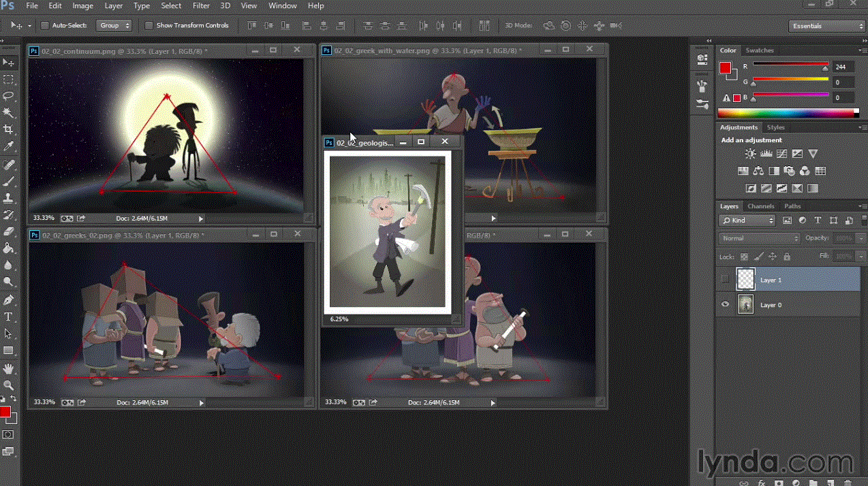The height and width of the screenshot is (486, 868).
Task: Select the Paint Bucket tool
Action: click(x=9, y=248)
